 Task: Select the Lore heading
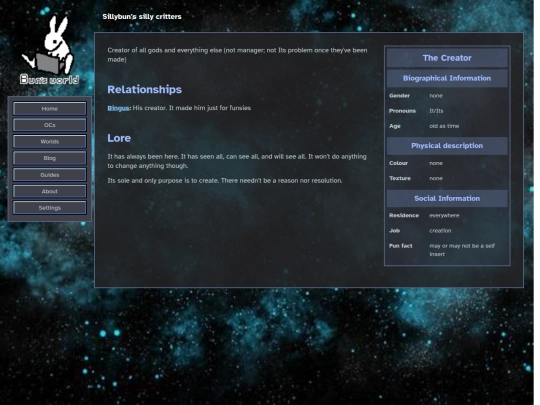pos(119,138)
